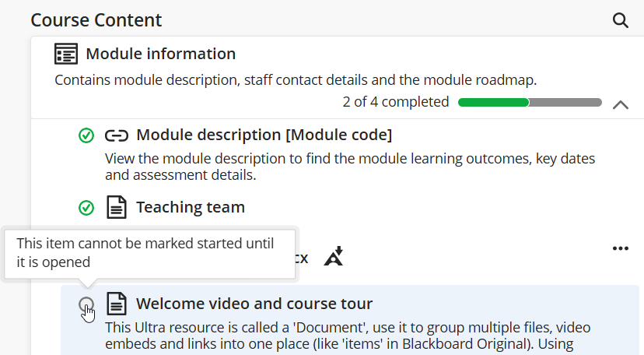Image resolution: width=644 pixels, height=355 pixels.
Task: Toggle the green completion check for Module description
Action: click(x=86, y=136)
